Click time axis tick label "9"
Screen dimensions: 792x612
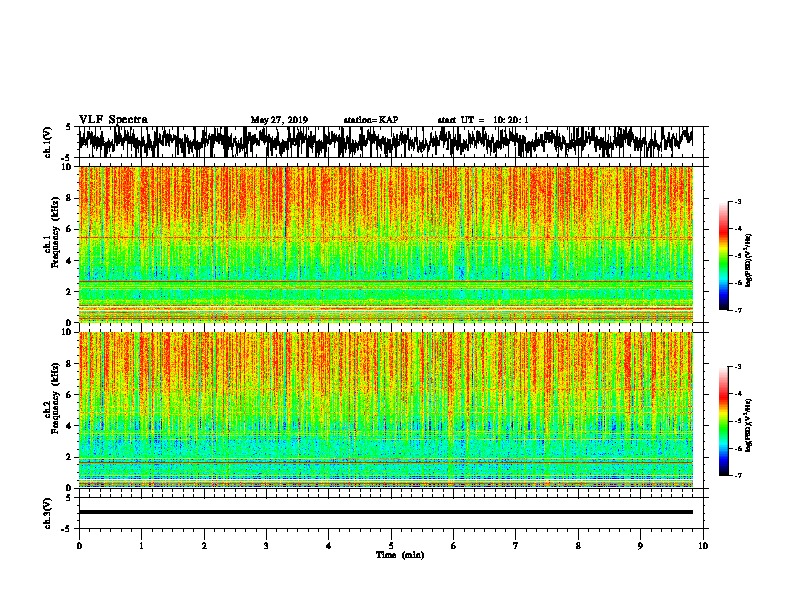pos(640,546)
